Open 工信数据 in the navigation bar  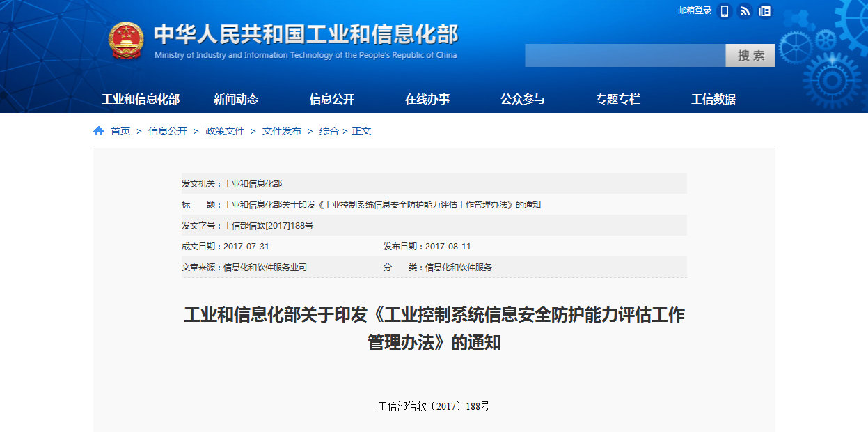tap(713, 99)
